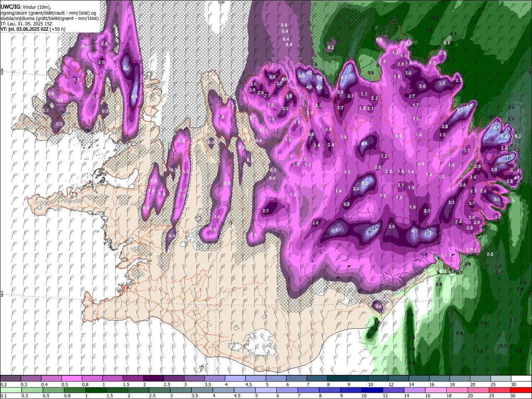Click the light grey swatch labeled 25 in snow scale
532x399 pixels.
click(501, 379)
